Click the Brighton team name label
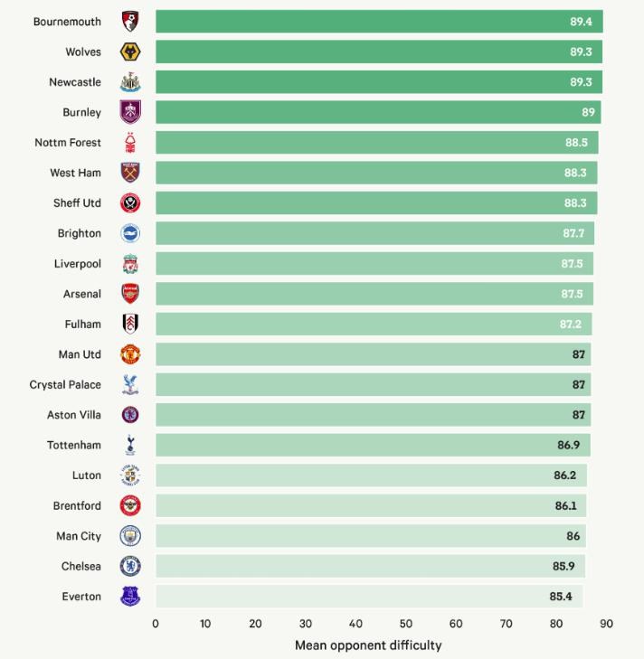Screen dimensions: 644x659 (x=80, y=233)
